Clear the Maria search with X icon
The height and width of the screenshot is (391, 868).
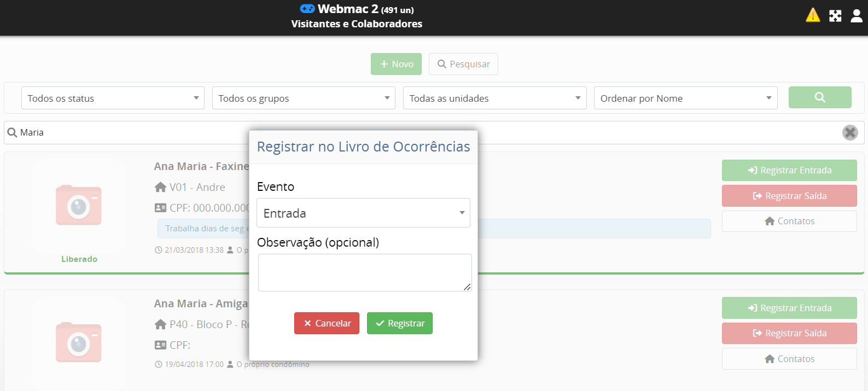point(849,132)
